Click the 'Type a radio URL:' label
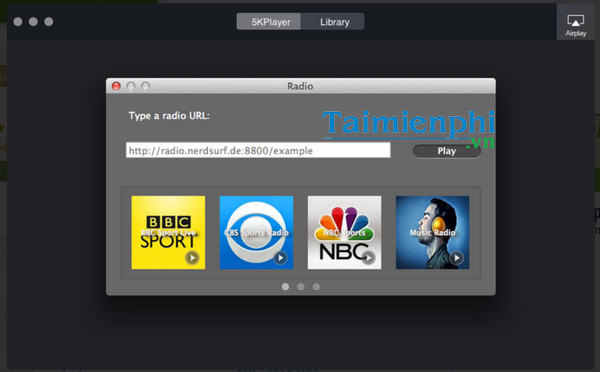 [x=169, y=116]
